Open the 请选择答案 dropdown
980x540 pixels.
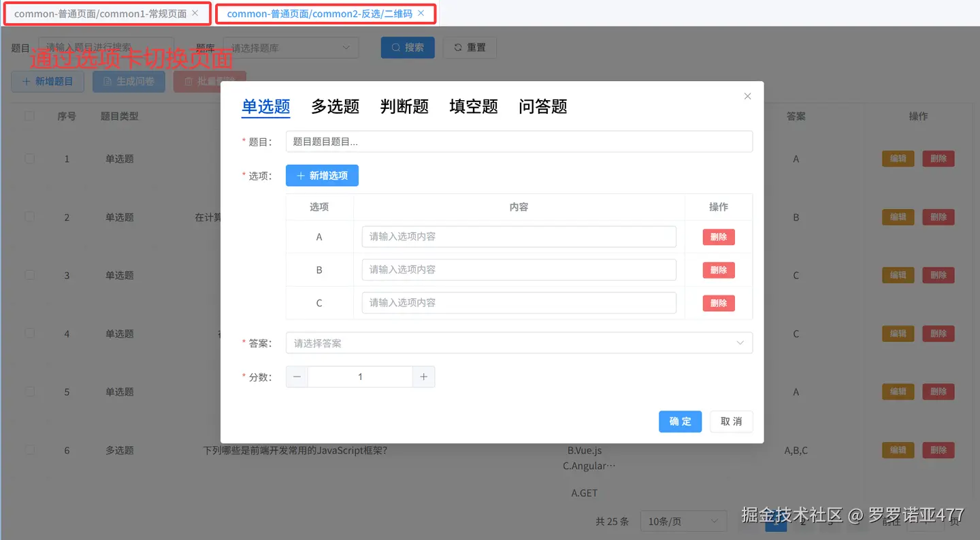click(519, 343)
